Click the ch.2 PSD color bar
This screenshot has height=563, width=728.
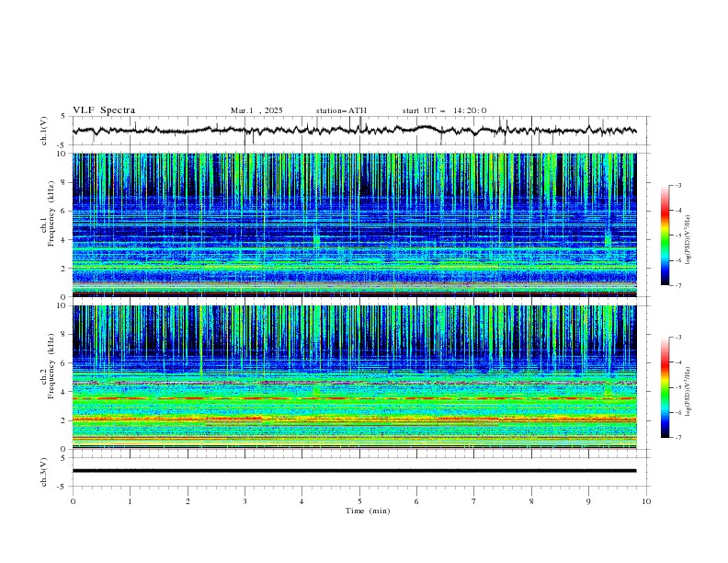click(665, 387)
